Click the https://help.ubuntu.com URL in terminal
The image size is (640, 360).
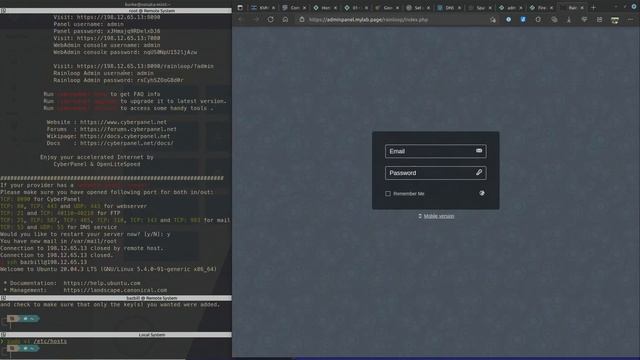[102, 283]
